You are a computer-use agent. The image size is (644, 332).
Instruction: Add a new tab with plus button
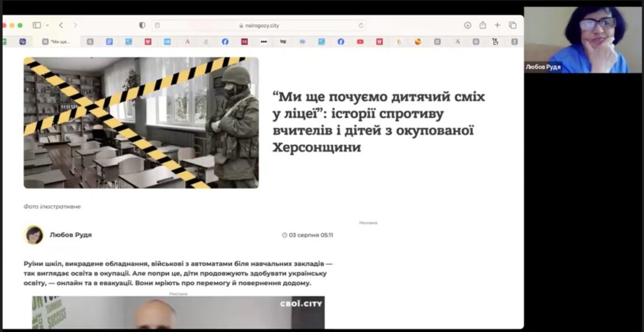pyautogui.click(x=497, y=25)
